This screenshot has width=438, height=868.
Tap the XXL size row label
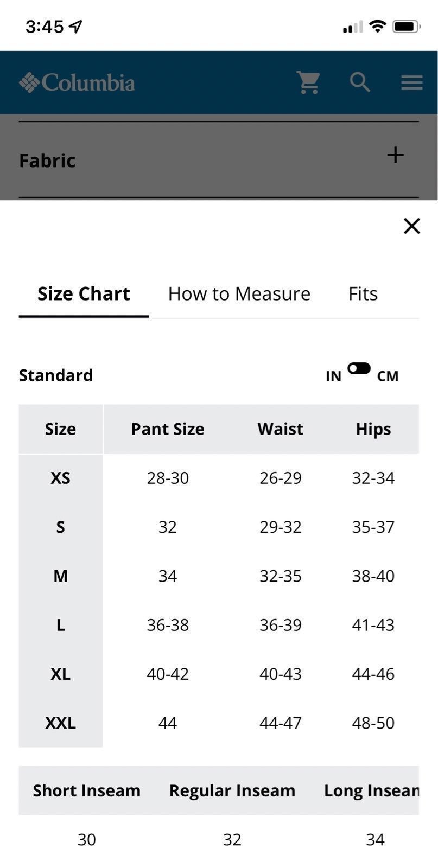(x=60, y=723)
